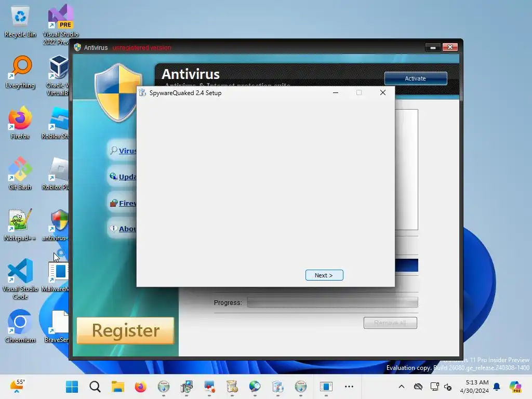Close the SpywareQuaked 2.4 Setup dialog
Screen dimensions: 532x399
click(x=383, y=92)
